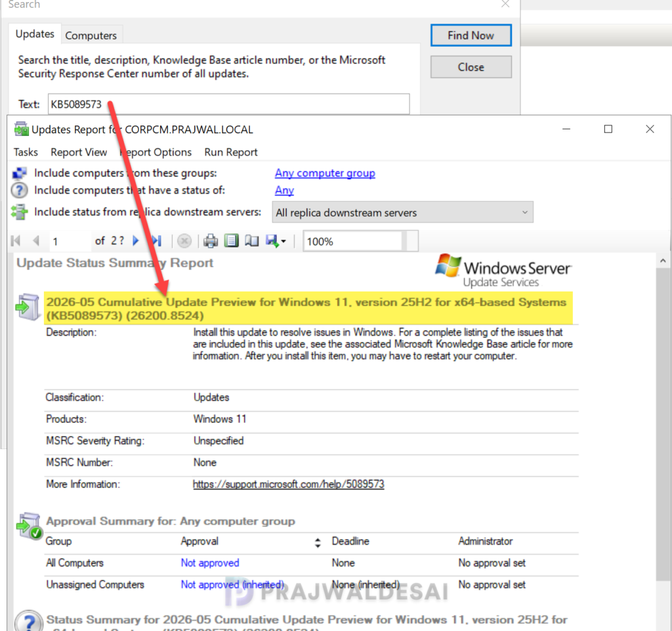Minimize the Updates Report window
Image resolution: width=672 pixels, height=631 pixels.
point(566,129)
